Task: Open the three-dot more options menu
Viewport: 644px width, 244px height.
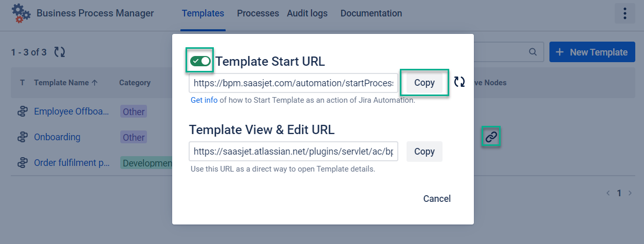Action: pyautogui.click(x=624, y=13)
